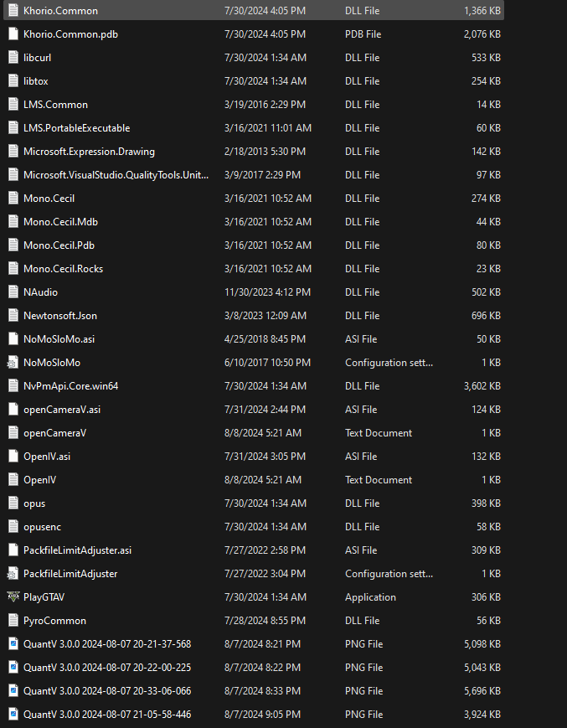This screenshot has width=567, height=728.
Task: Click the LMS.PortableExecutable file icon
Action: [13, 127]
